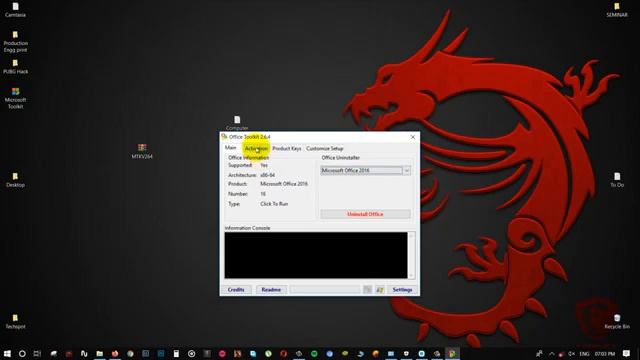This screenshot has height=360, width=640.
Task: Open the People icon in system tray
Action: [539, 353]
